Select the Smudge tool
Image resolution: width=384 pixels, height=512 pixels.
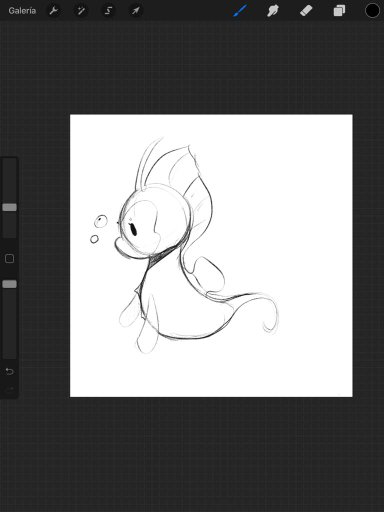pyautogui.click(x=273, y=11)
